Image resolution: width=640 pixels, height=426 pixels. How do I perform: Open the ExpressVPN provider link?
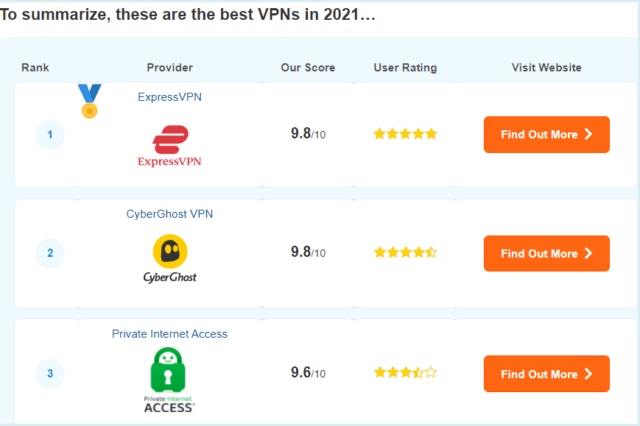[x=169, y=97]
